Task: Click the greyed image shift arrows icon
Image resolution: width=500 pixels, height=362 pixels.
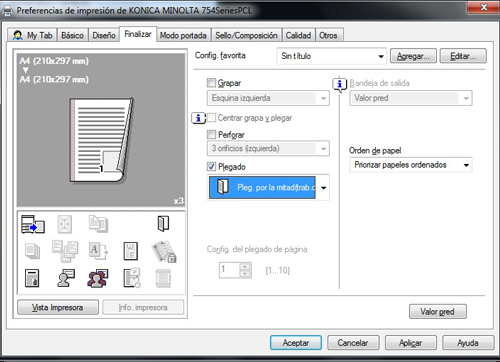Action: pos(65,224)
